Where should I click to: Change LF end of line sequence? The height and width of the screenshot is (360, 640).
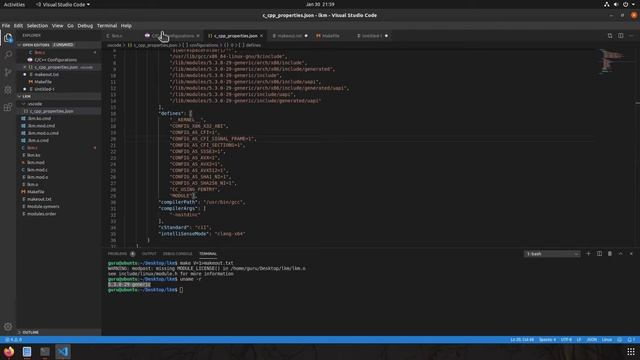tap(579, 340)
